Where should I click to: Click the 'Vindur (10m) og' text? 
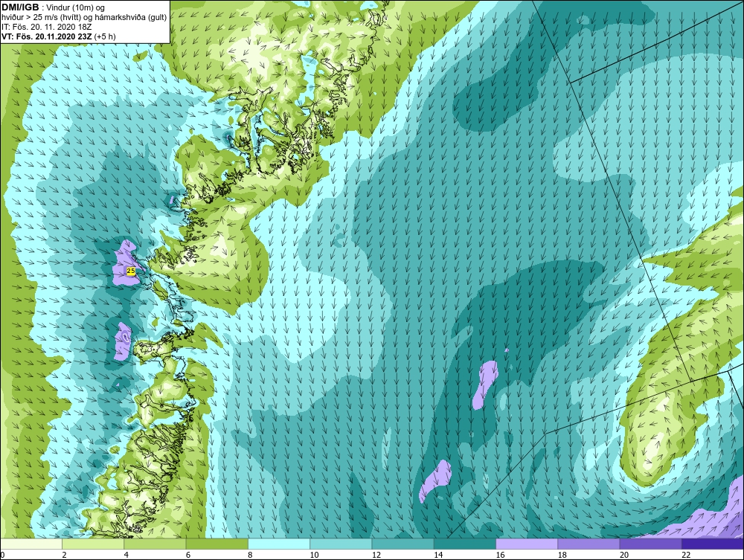pyautogui.click(x=77, y=8)
